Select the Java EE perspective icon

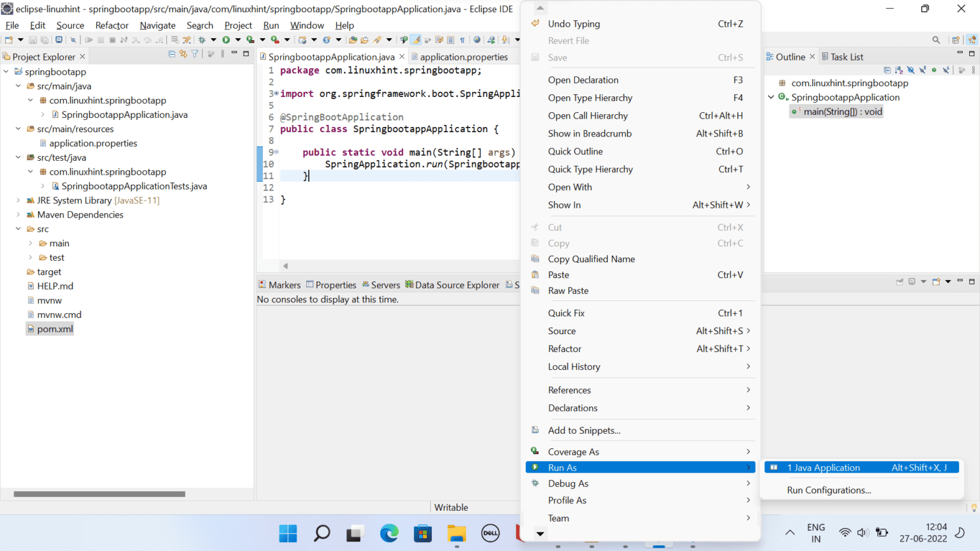click(972, 40)
